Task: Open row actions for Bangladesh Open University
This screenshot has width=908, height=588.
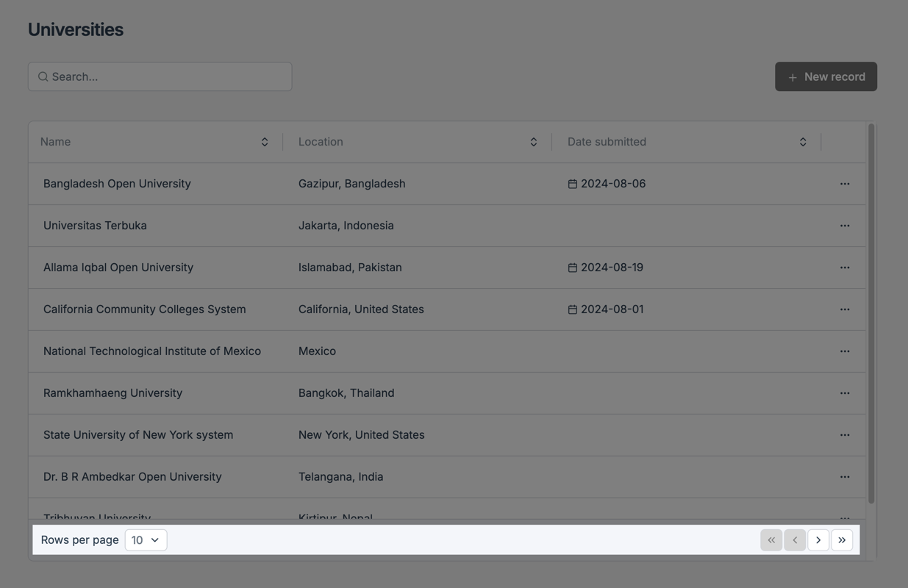Action: coord(844,184)
